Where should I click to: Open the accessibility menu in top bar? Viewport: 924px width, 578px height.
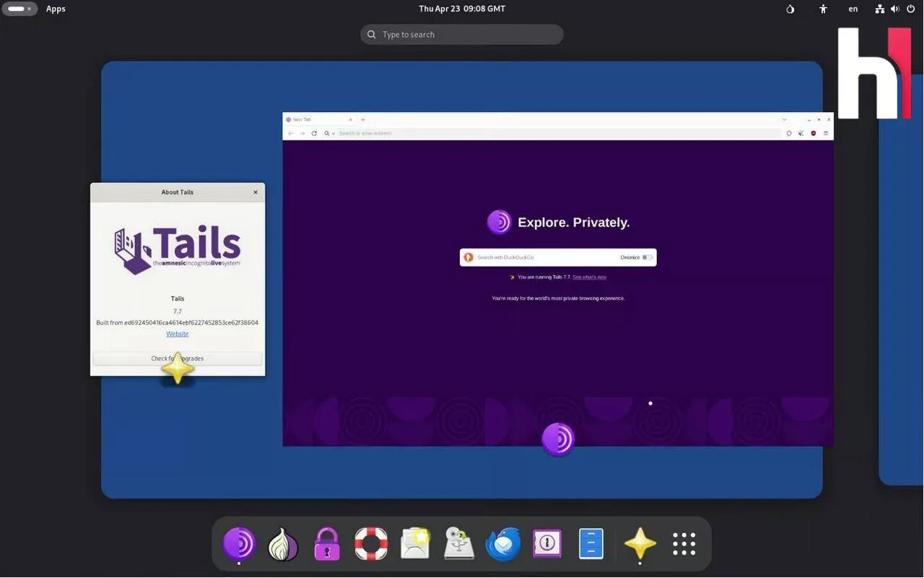[823, 9]
